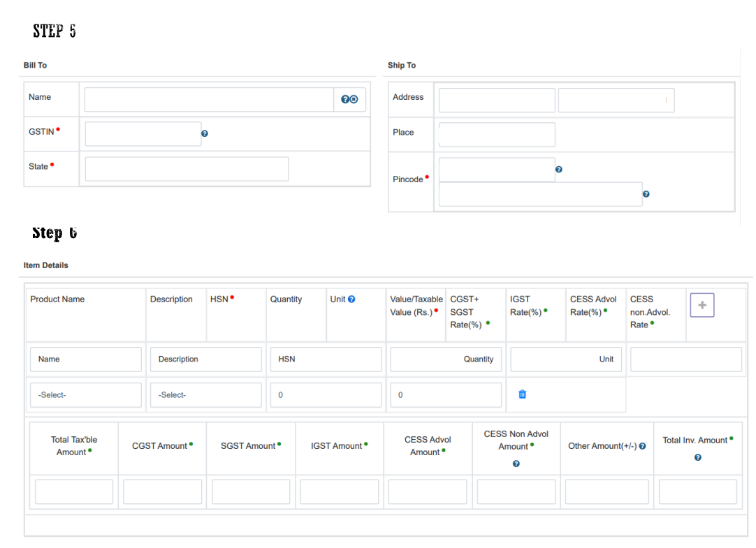This screenshot has height=548, width=756.
Task: Click help icon beside Other Amount(+/-)
Action: click(x=642, y=446)
